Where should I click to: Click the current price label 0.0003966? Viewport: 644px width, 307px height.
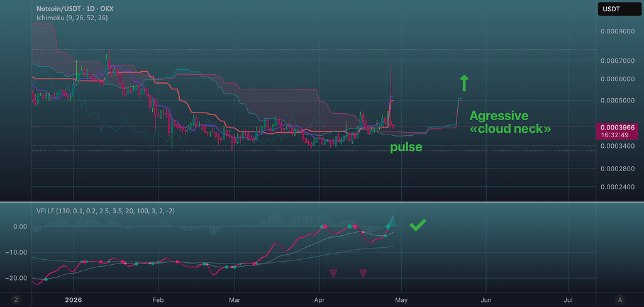[619, 128]
